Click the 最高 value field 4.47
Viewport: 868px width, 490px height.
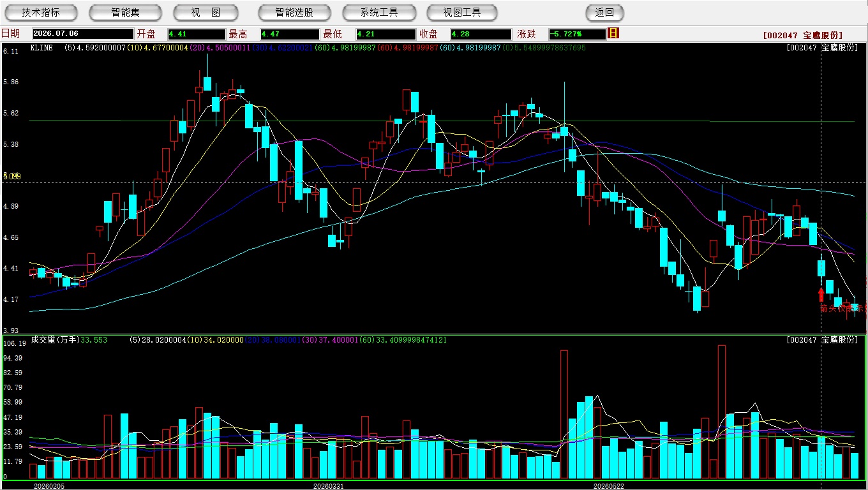[290, 34]
